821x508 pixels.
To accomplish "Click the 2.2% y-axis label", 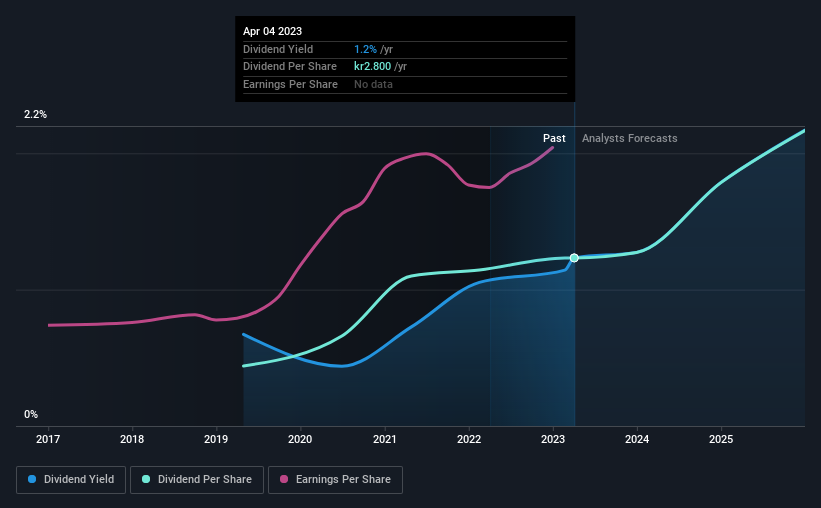I will [x=35, y=115].
